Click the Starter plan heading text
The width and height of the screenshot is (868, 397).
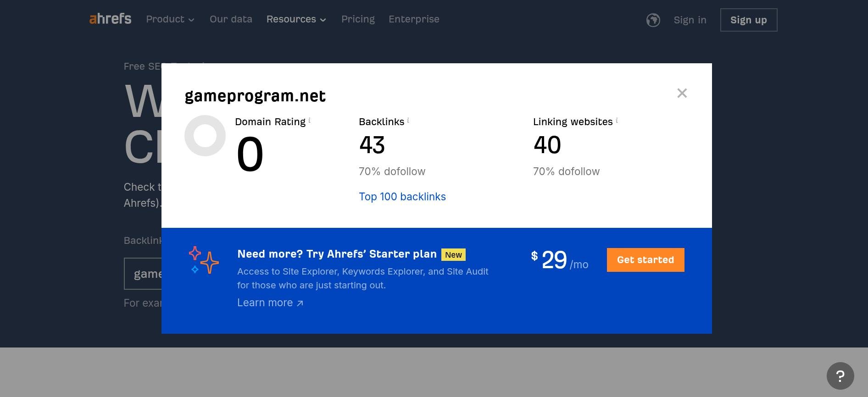click(337, 254)
